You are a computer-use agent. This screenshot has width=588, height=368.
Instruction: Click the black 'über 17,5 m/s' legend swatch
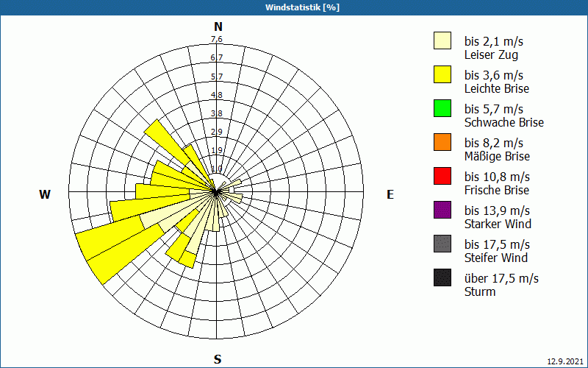(x=442, y=277)
